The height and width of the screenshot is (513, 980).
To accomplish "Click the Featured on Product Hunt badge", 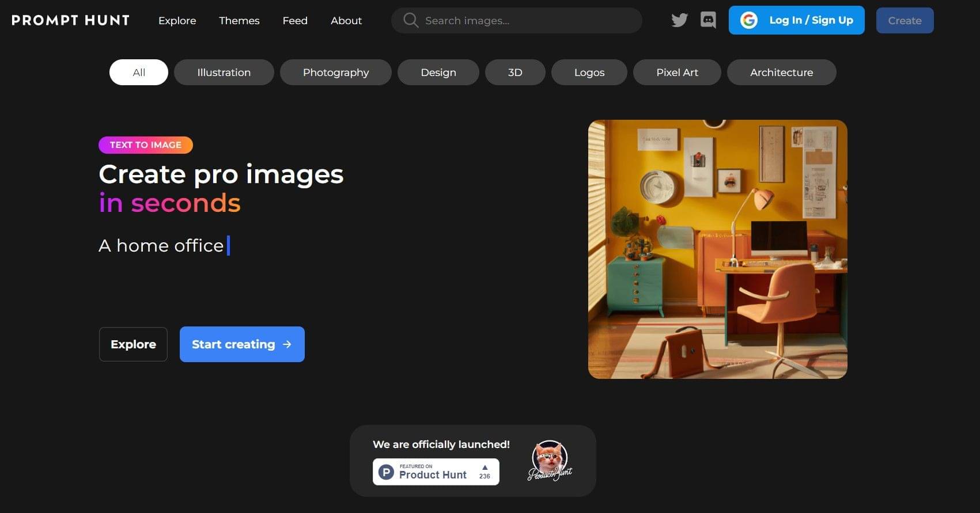I will 432,472.
